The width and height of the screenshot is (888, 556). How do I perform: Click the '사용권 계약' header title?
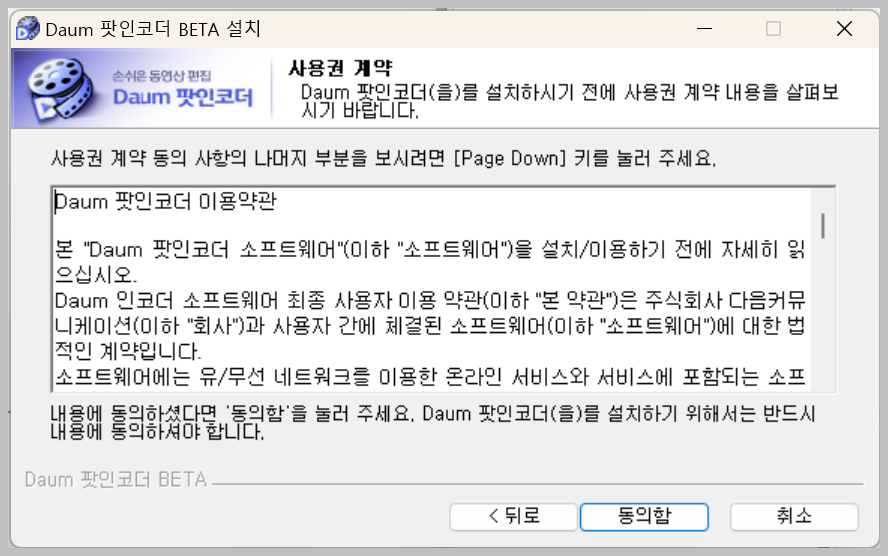coord(340,68)
